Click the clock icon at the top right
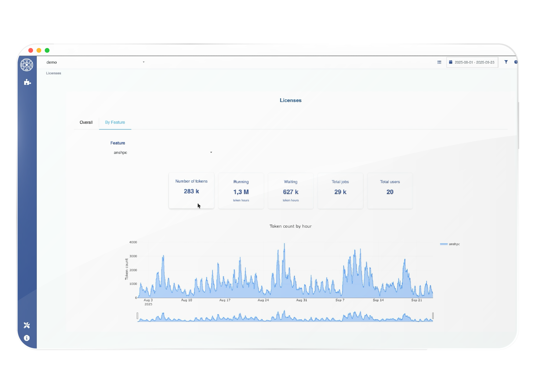Screen dimensions: 537x392 (516, 62)
